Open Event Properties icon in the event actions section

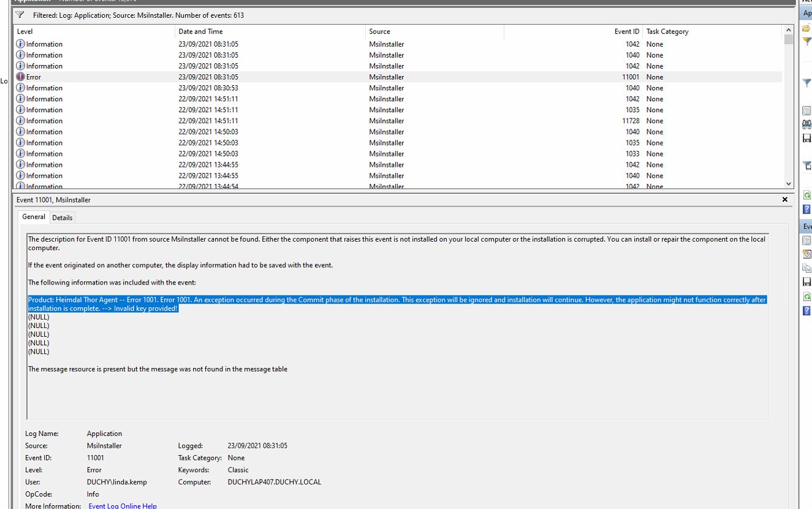coord(806,240)
